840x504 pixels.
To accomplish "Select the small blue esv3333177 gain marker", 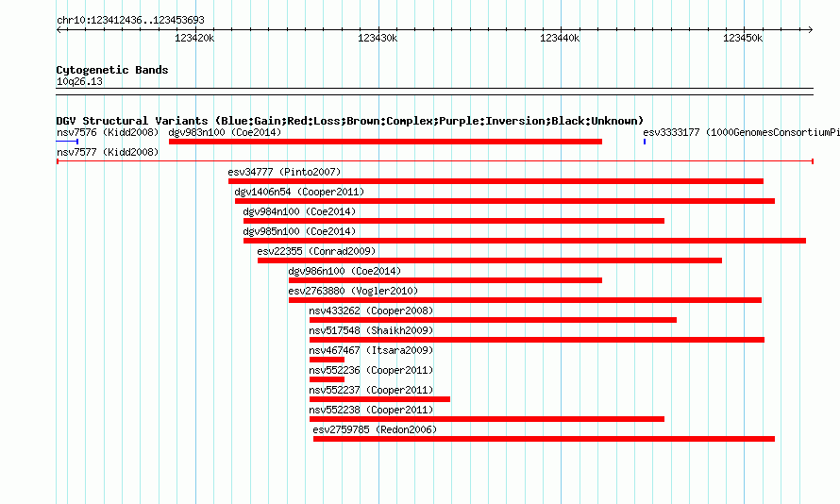I will point(645,142).
